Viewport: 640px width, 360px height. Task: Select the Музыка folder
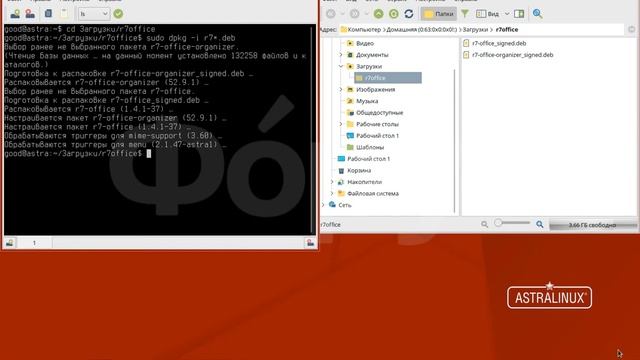[367, 101]
